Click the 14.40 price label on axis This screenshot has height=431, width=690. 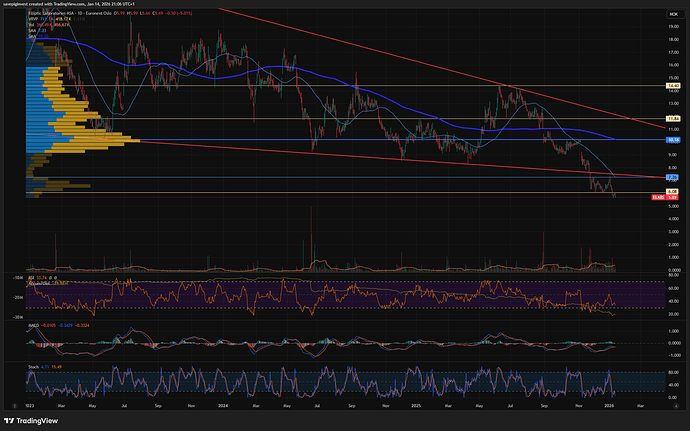click(673, 86)
